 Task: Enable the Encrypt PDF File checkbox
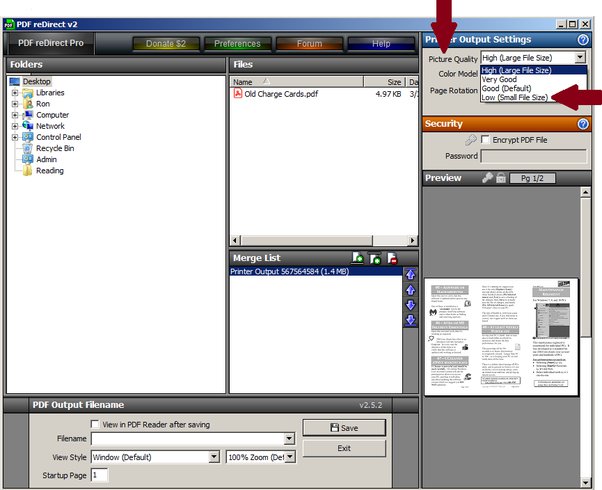[485, 139]
